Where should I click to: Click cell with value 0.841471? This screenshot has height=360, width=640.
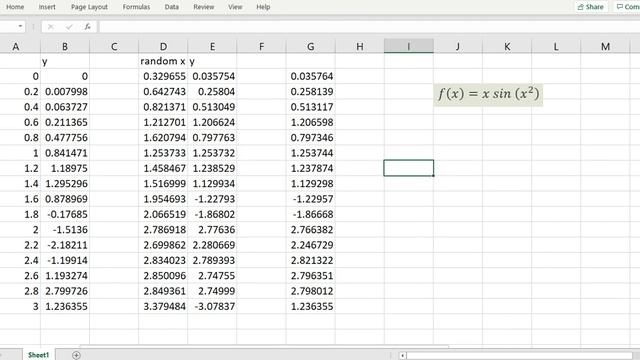tap(65, 153)
